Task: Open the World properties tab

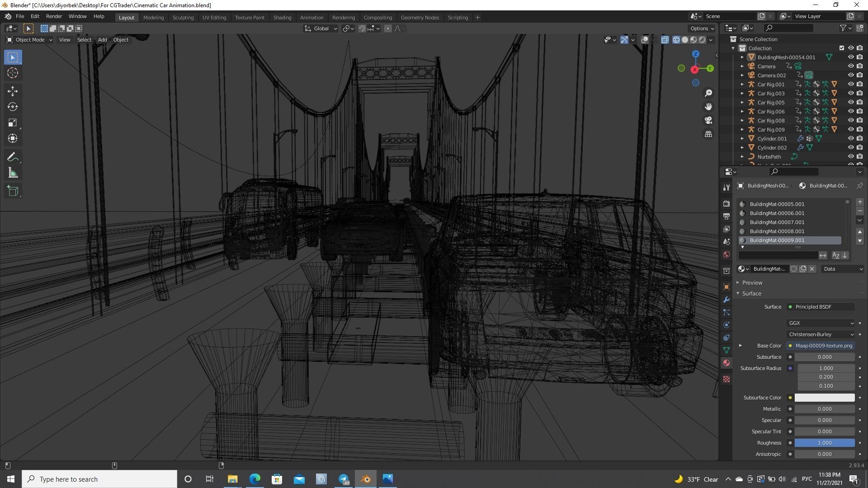Action: 726,254
